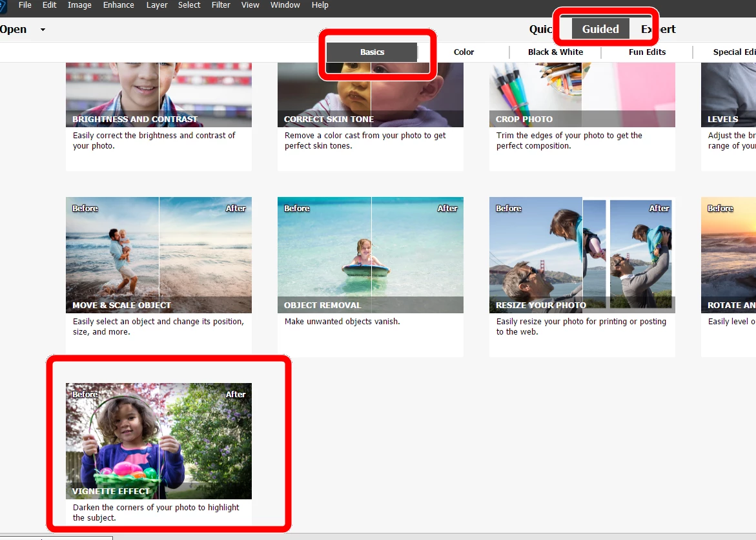
Task: Click 'Easily correct the brightness and contrast' description
Action: [154, 140]
